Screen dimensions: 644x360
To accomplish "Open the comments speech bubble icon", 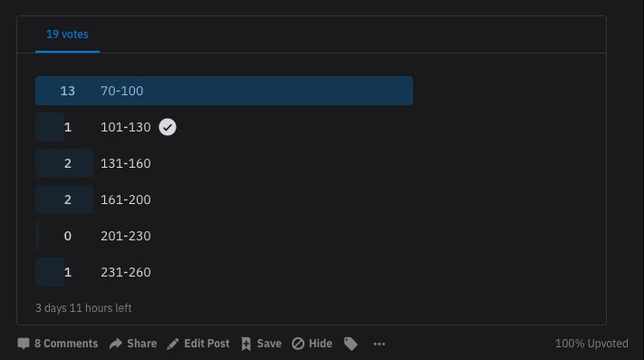I will tap(24, 344).
